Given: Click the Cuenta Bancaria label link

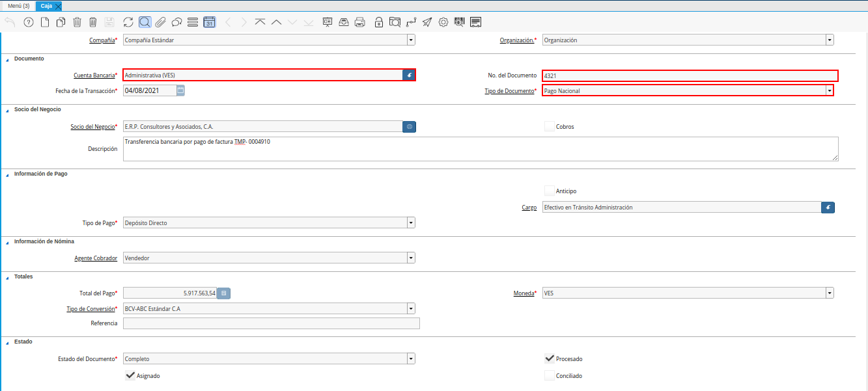Looking at the screenshot, I should click(x=94, y=75).
